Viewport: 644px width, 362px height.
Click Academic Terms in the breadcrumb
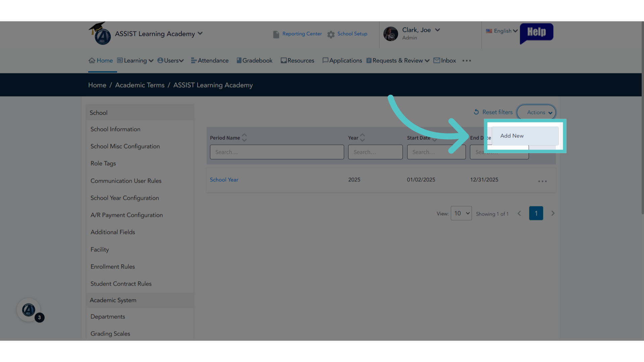140,85
